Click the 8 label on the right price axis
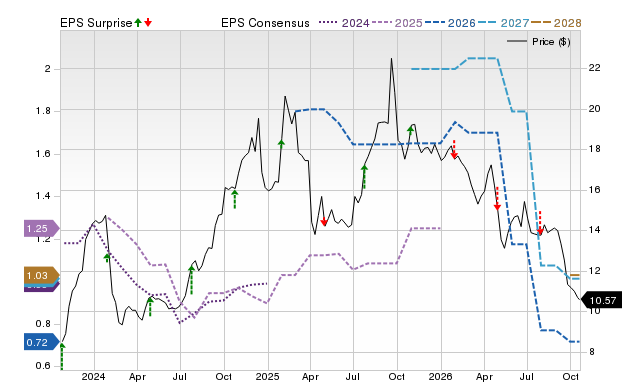The height and width of the screenshot is (382, 640). click(592, 352)
